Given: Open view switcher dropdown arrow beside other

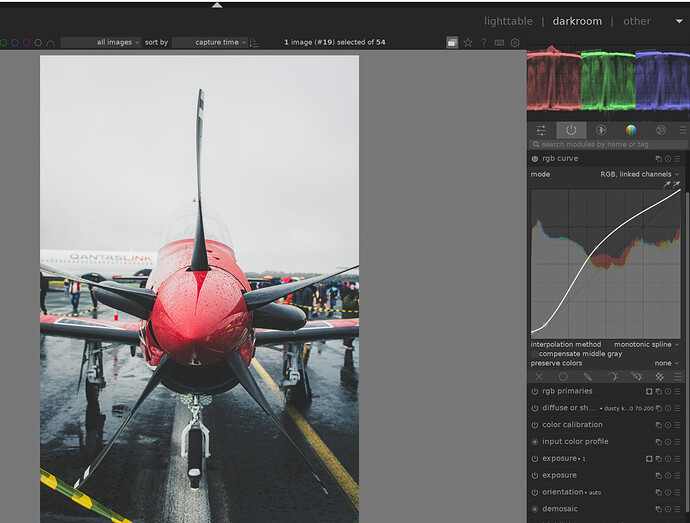Looking at the screenshot, I should [x=679, y=21].
